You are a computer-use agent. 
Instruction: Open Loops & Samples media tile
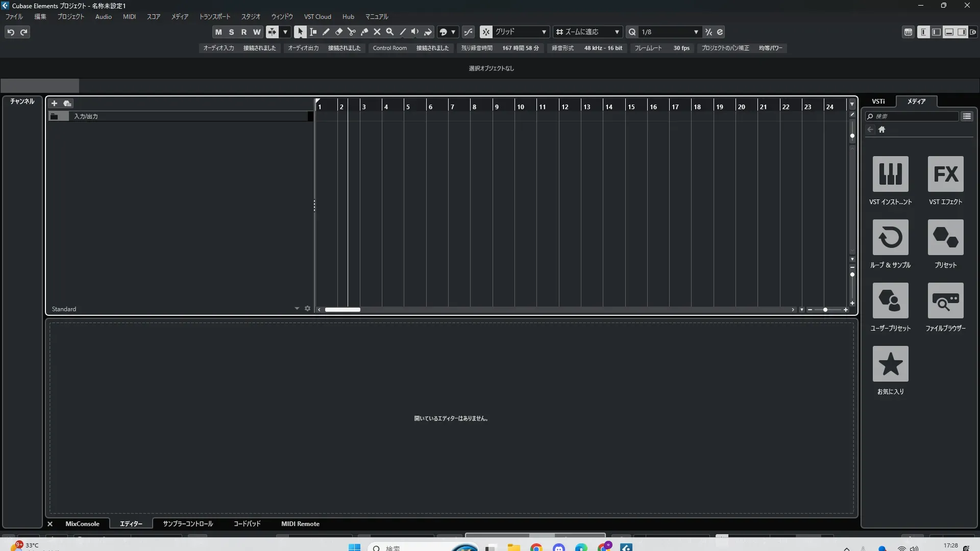tap(890, 238)
